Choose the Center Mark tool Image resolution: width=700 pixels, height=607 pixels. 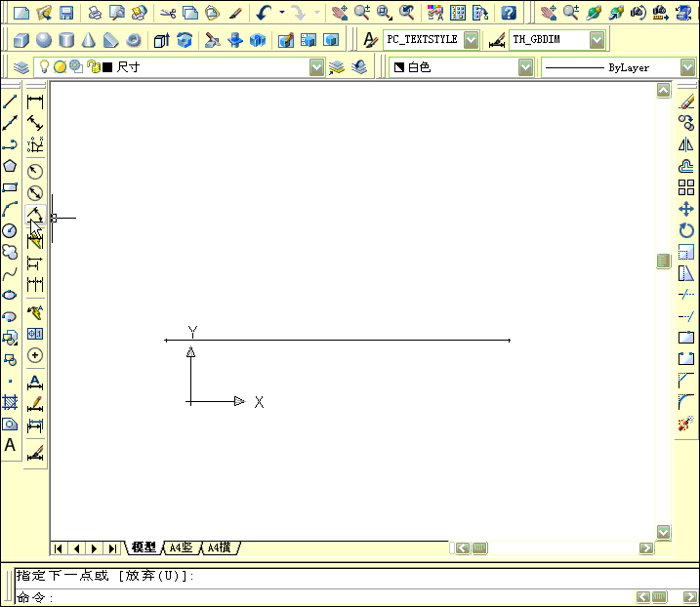tap(35, 355)
